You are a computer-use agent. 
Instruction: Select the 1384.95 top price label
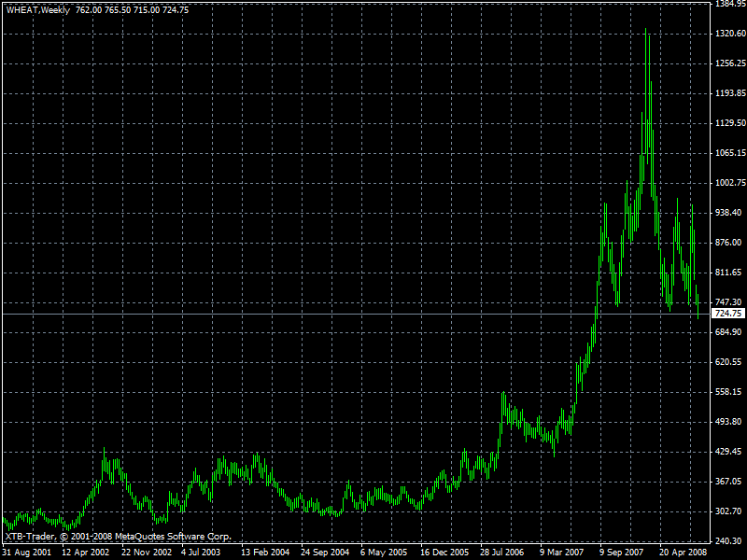731,4
